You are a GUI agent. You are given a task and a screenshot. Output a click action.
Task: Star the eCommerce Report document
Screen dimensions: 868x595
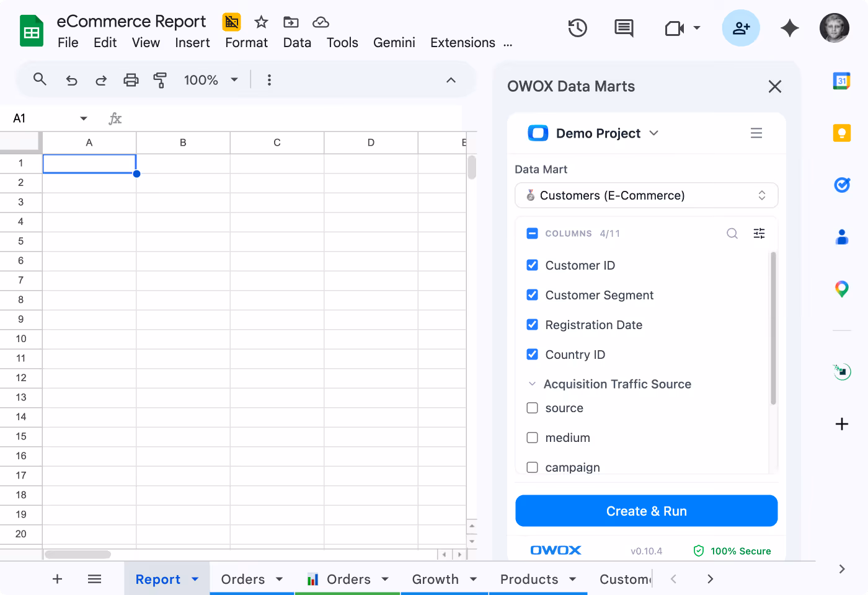(x=262, y=22)
